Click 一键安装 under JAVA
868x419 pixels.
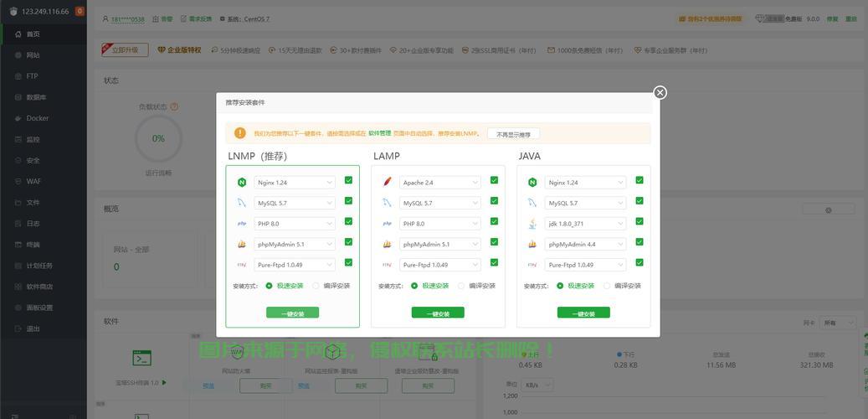[583, 313]
